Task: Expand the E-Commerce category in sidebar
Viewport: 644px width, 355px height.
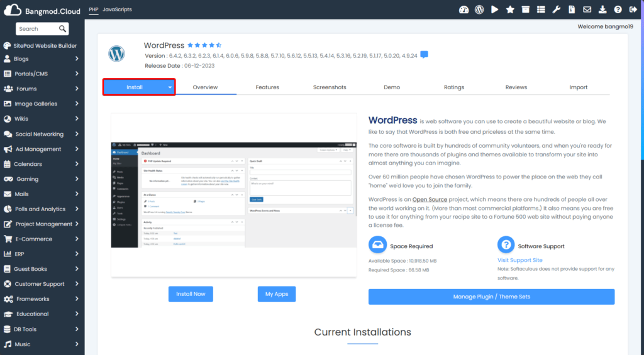Action: (x=77, y=239)
